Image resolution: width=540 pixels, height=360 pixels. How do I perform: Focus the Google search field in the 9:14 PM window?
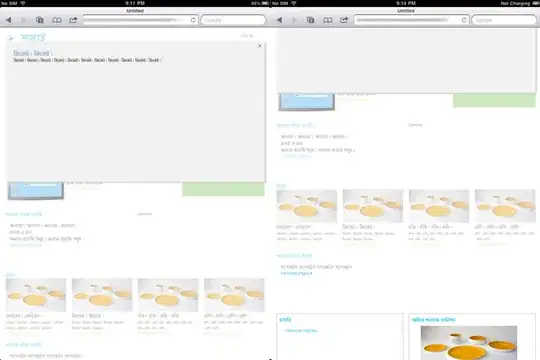click(x=504, y=20)
